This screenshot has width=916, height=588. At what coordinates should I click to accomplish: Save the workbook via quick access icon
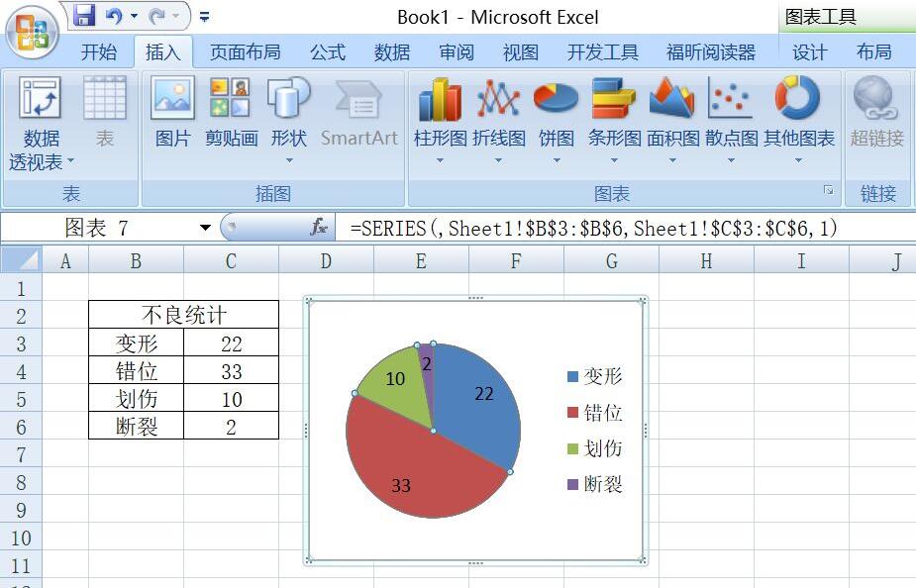[x=84, y=15]
